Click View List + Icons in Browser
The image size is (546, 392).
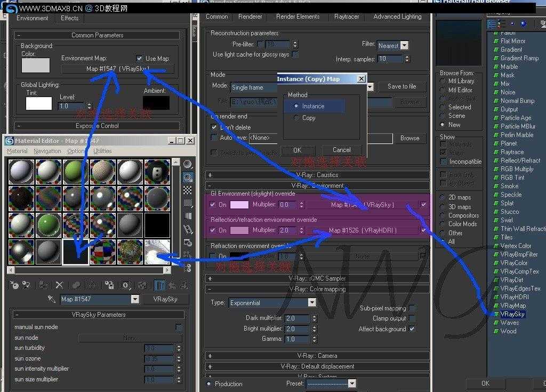point(501,23)
